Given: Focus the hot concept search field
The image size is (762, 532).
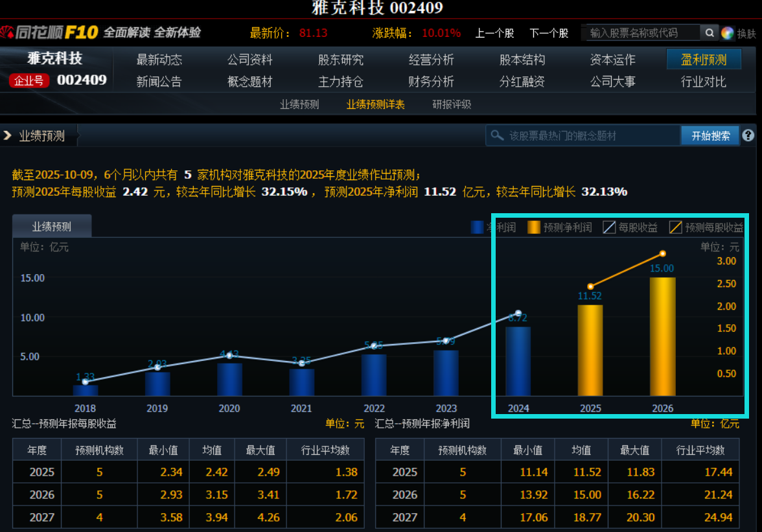Looking at the screenshot, I should coord(583,135).
